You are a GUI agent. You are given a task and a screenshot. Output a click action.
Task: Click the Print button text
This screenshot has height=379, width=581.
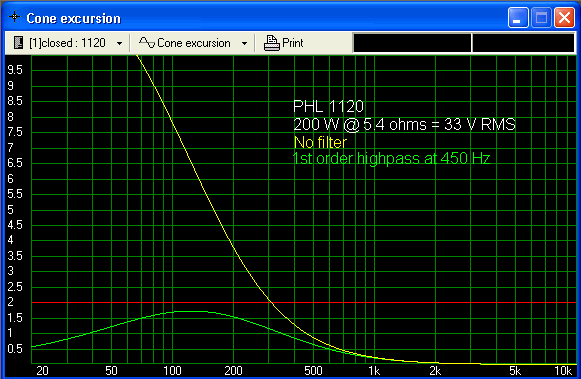[x=293, y=43]
